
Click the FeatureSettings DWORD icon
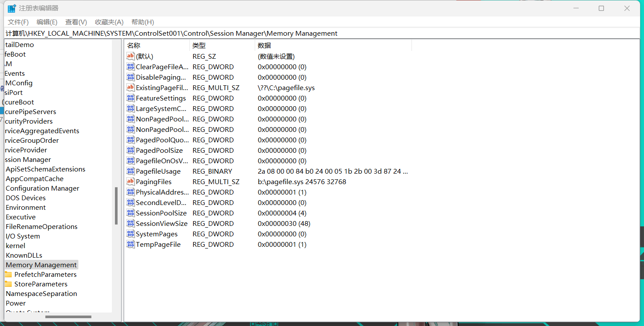pyautogui.click(x=131, y=98)
